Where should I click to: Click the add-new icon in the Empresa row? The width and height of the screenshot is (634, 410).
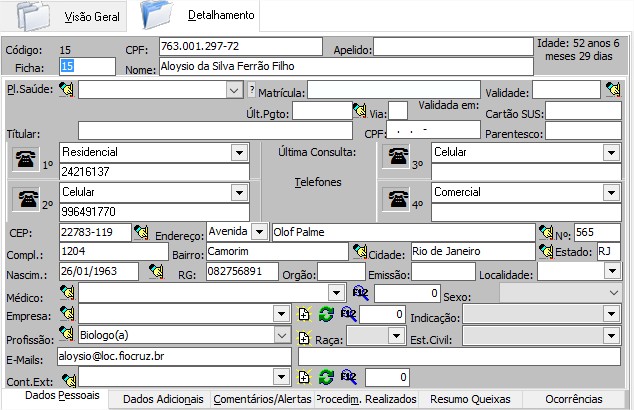305,314
